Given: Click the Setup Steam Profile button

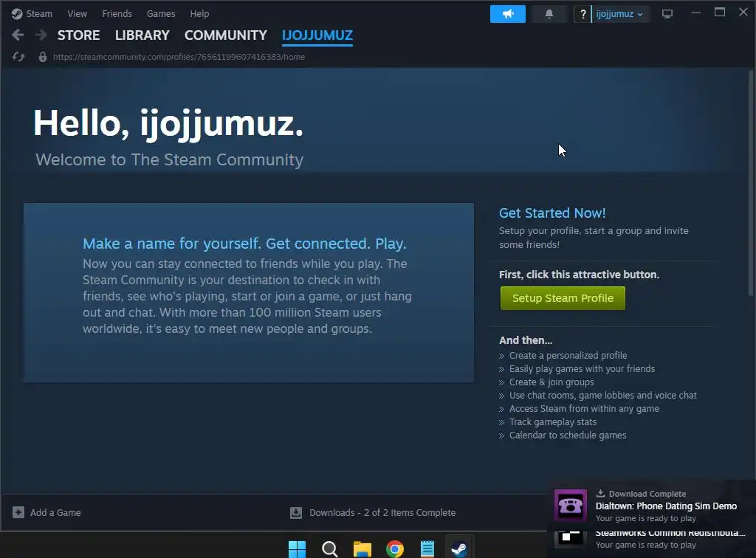Looking at the screenshot, I should [562, 297].
